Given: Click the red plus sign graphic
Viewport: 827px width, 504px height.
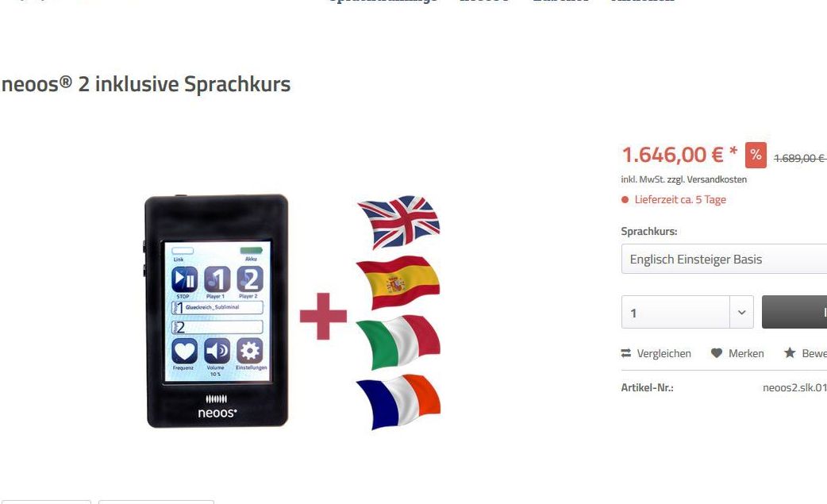Looking at the screenshot, I should (323, 316).
